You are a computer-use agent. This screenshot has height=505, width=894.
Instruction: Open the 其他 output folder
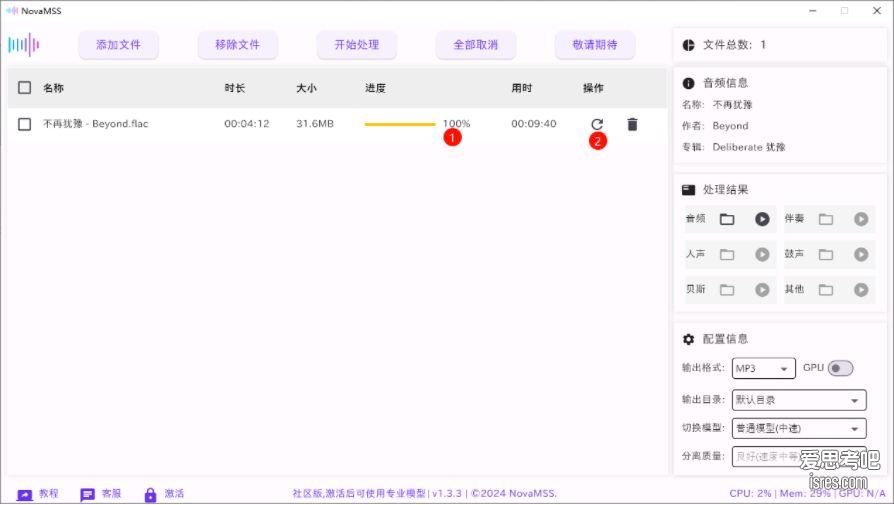click(826, 290)
